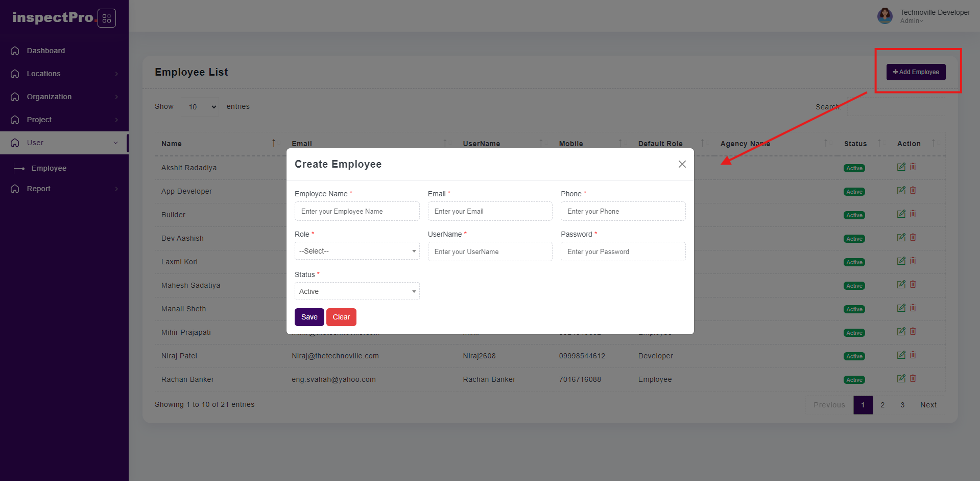Click the user profile avatar
The width and height of the screenshot is (980, 481).
pyautogui.click(x=885, y=16)
